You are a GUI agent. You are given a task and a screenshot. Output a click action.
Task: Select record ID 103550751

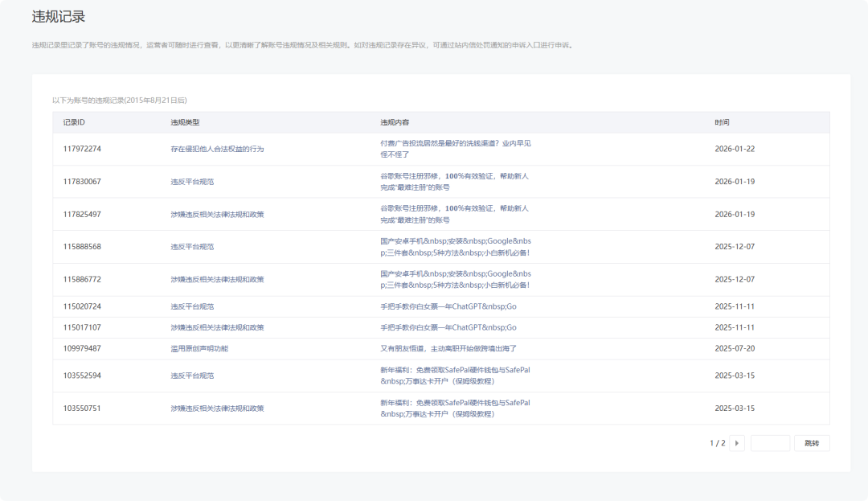82,409
